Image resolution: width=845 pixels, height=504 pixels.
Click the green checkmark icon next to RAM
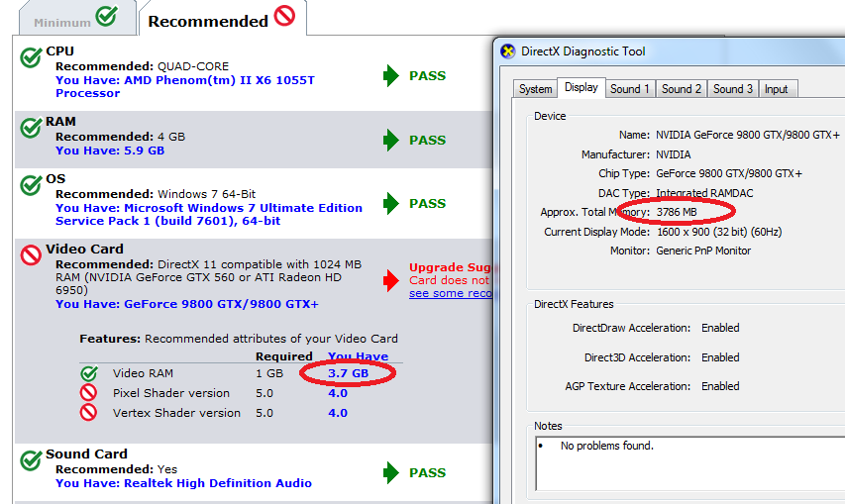coord(31,127)
